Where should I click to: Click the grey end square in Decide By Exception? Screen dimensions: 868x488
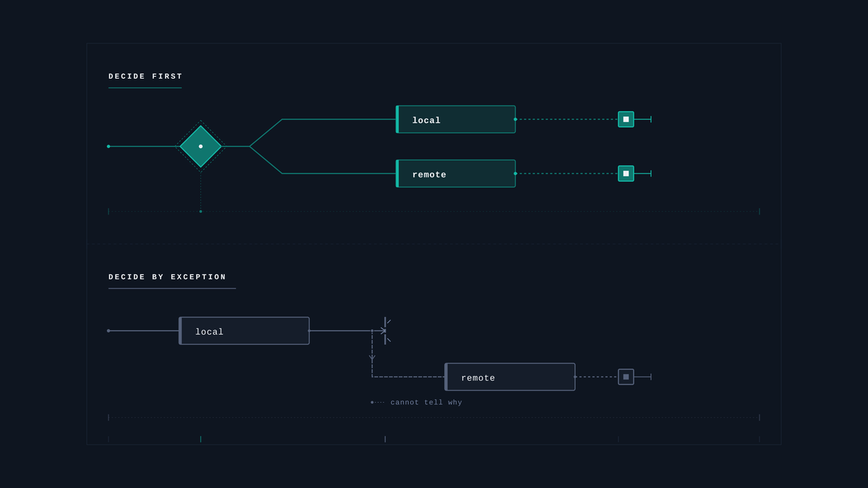pyautogui.click(x=626, y=377)
